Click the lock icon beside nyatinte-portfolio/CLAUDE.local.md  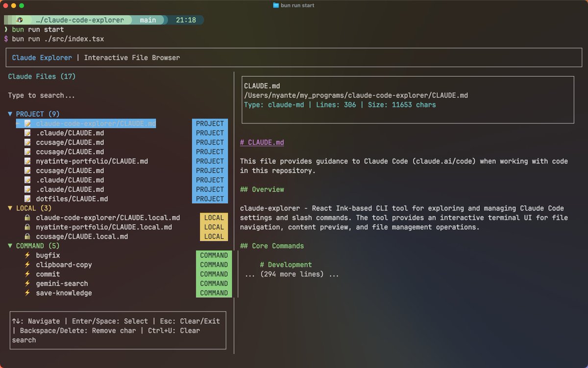pyautogui.click(x=28, y=227)
